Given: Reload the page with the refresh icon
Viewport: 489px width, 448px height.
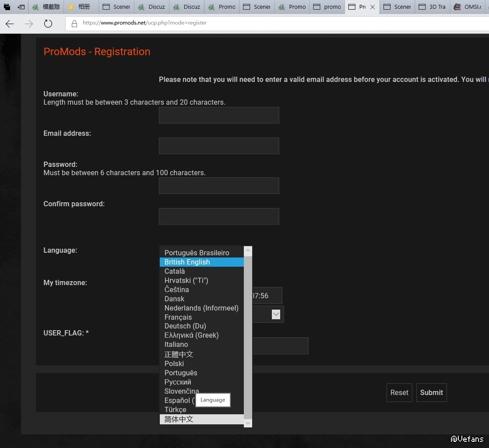Looking at the screenshot, I should pyautogui.click(x=48, y=24).
